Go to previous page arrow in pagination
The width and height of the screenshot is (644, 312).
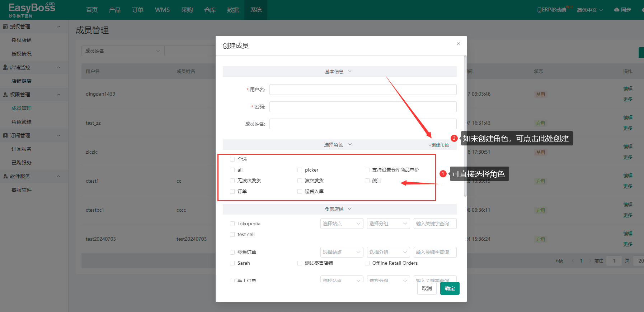(x=573, y=261)
